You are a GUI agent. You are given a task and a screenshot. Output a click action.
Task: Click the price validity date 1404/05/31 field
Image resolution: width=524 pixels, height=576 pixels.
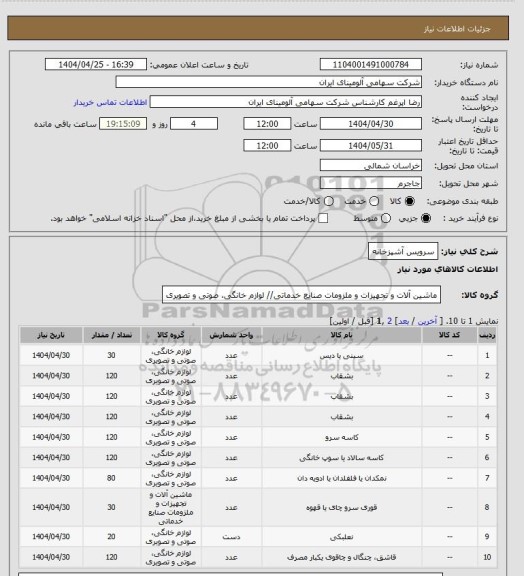tap(370, 145)
